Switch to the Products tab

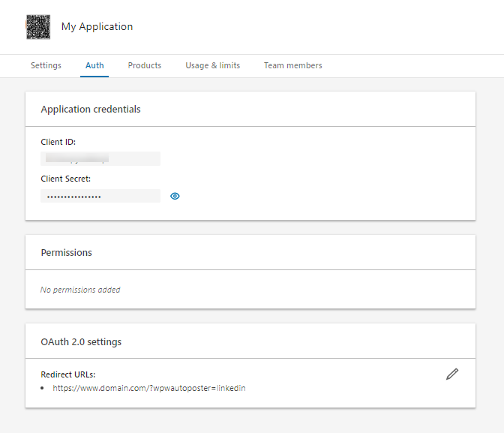(x=145, y=65)
